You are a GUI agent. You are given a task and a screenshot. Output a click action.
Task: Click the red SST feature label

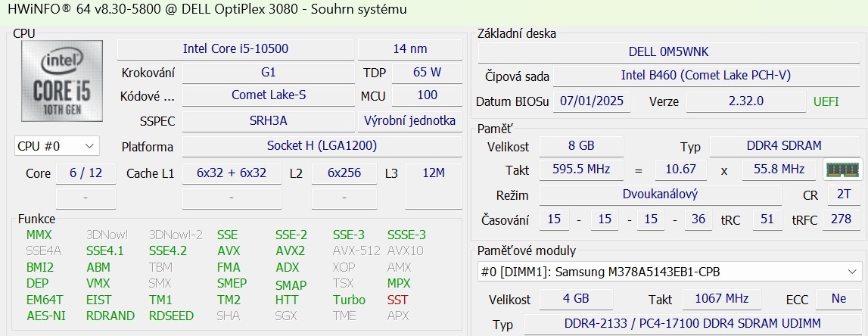click(397, 300)
